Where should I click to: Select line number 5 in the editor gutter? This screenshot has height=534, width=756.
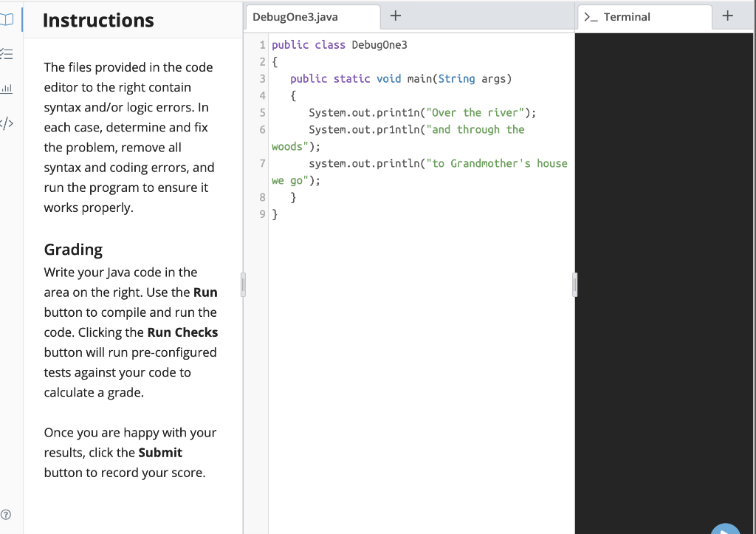(262, 112)
